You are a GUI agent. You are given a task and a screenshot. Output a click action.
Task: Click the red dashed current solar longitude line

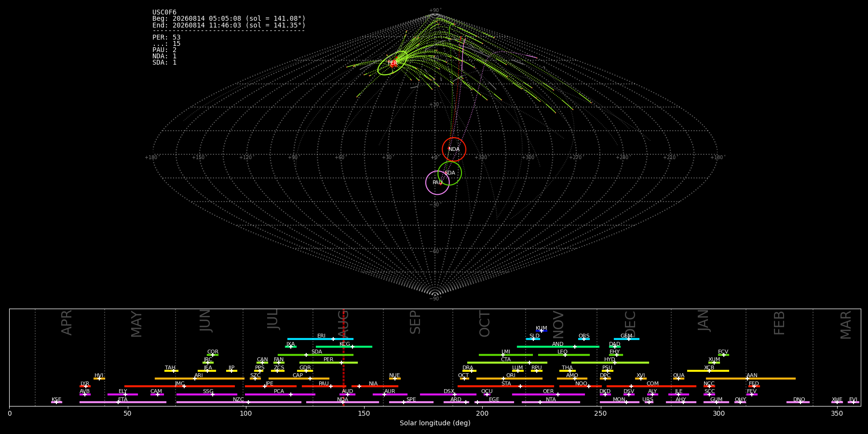(x=343, y=357)
